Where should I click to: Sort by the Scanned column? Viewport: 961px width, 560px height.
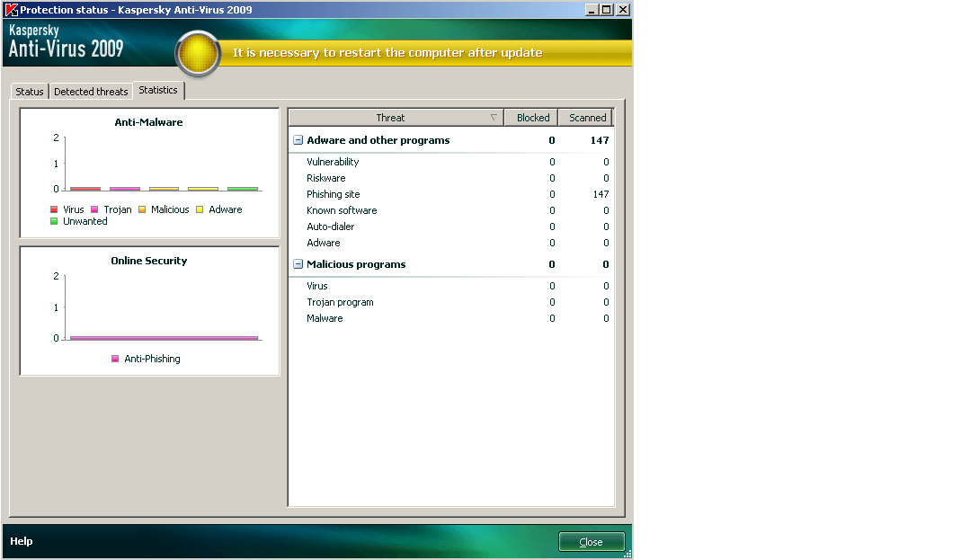click(x=585, y=117)
